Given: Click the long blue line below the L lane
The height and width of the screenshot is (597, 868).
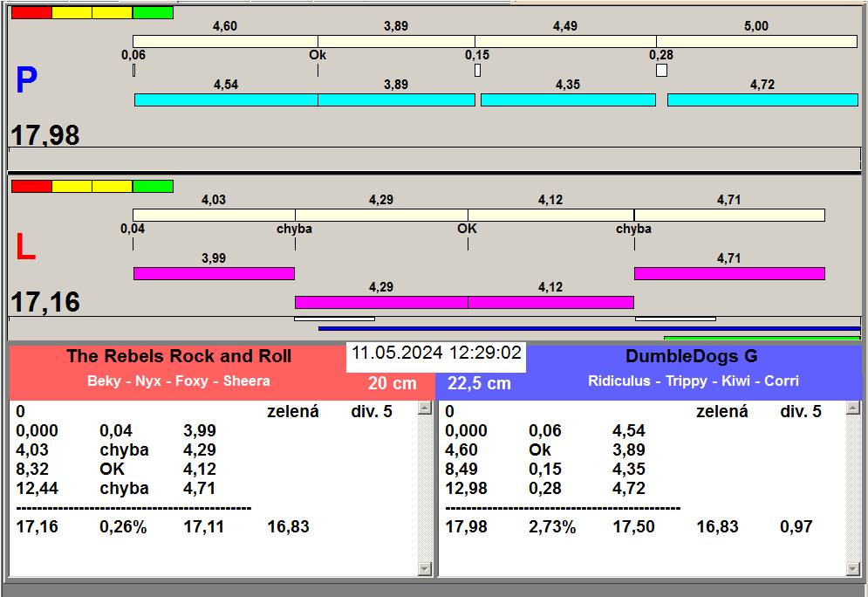Looking at the screenshot, I should coord(590,329).
